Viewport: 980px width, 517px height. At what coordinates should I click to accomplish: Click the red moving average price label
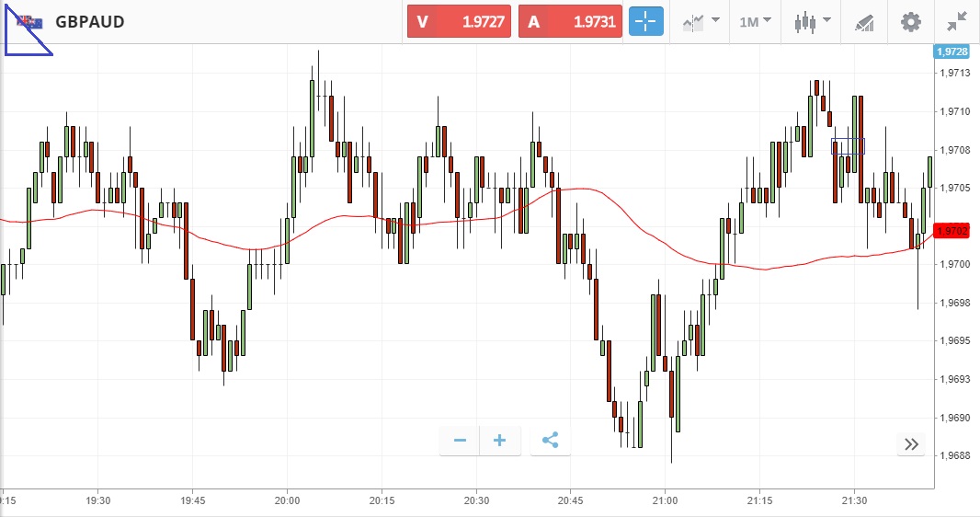(951, 230)
